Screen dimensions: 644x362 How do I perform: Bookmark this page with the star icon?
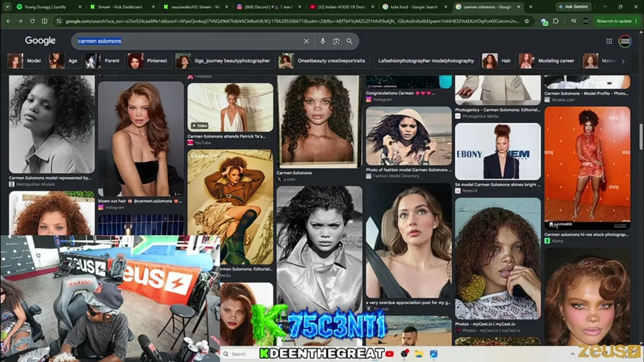(x=527, y=21)
